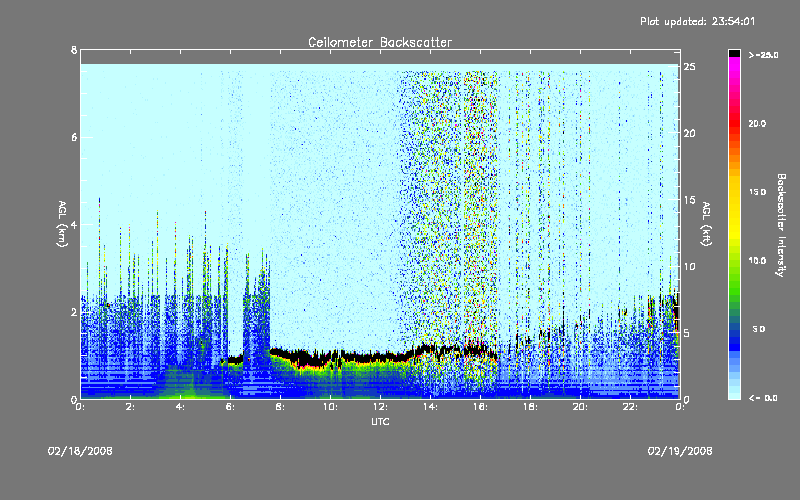Click the '14:' hour tick on time axis
800x500 pixels.
[431, 407]
